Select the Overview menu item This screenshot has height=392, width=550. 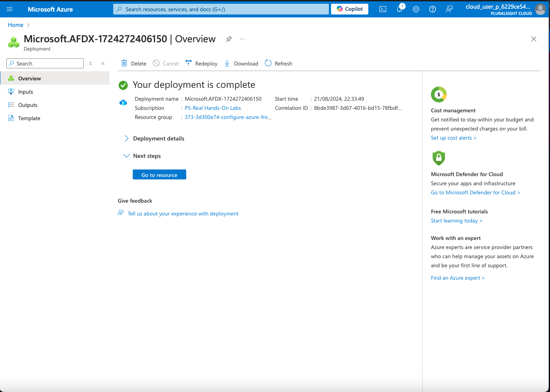[55, 78]
